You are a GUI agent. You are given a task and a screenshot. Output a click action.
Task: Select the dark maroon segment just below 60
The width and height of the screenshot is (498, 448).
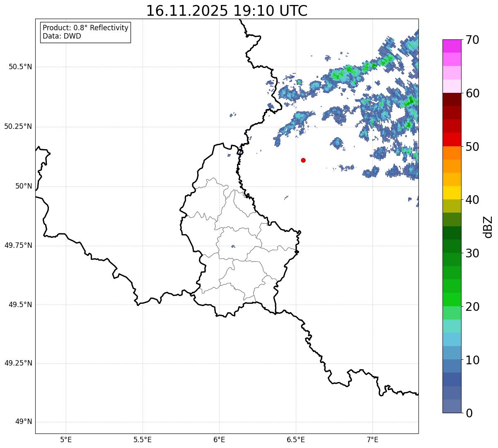tap(452, 99)
